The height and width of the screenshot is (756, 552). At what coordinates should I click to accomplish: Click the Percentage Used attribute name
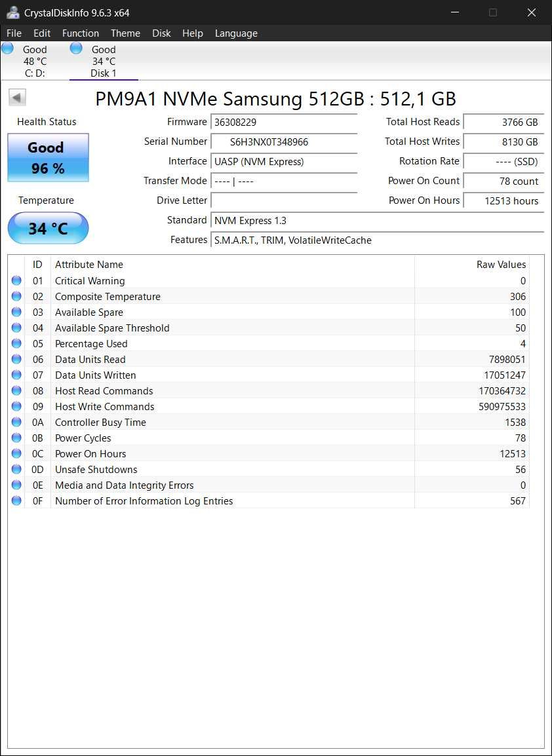(x=91, y=344)
